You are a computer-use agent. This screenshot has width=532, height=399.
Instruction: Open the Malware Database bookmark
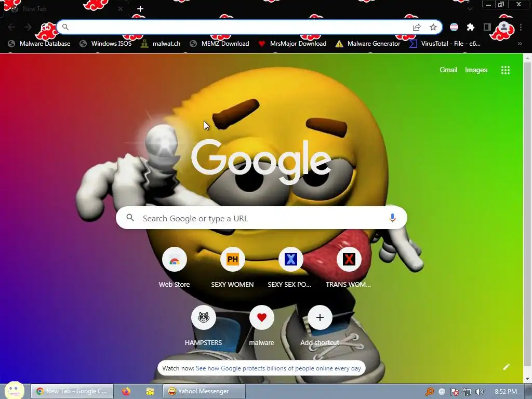[x=39, y=44]
